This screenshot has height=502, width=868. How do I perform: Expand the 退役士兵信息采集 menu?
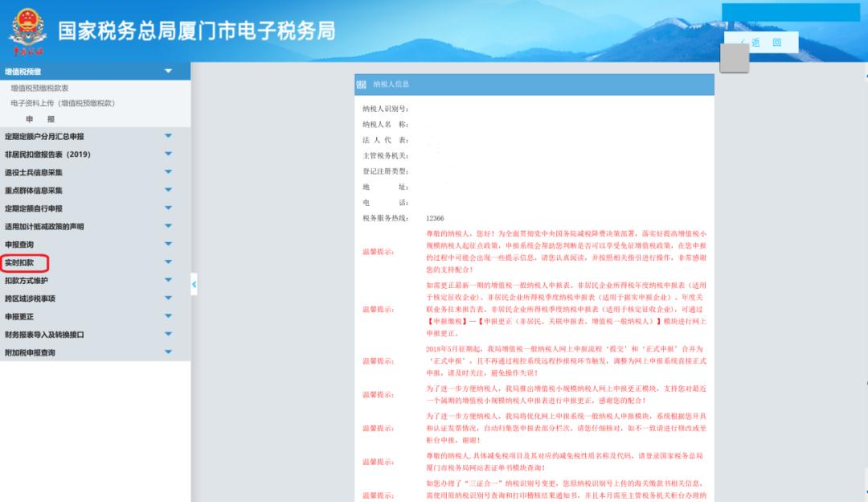(x=168, y=172)
